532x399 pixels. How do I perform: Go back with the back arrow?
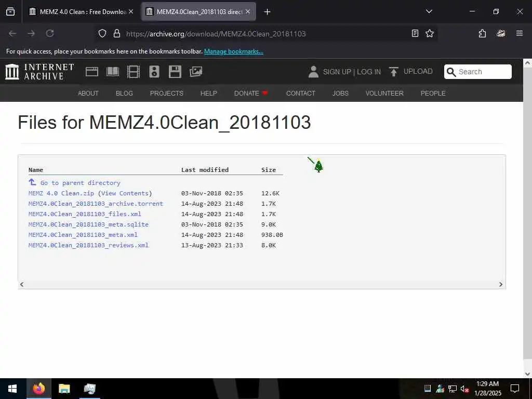(x=12, y=33)
